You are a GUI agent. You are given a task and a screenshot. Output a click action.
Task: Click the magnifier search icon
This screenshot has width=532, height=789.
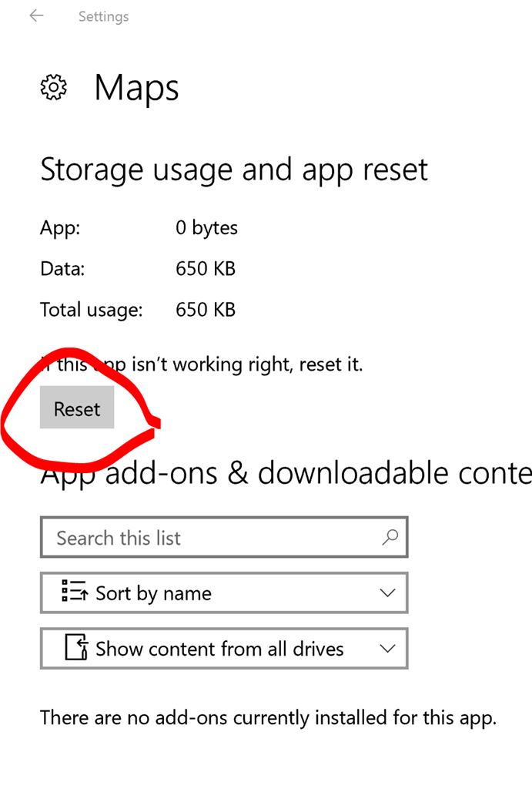[x=390, y=537]
